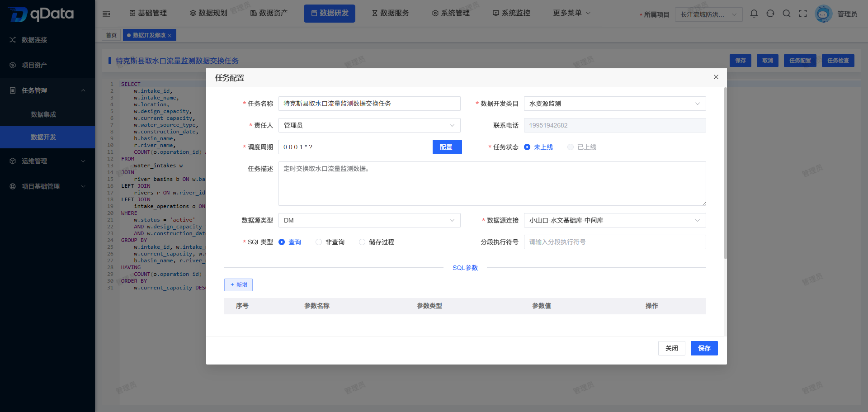Click the 任务描述 textarea
868x412 pixels.
pos(492,184)
